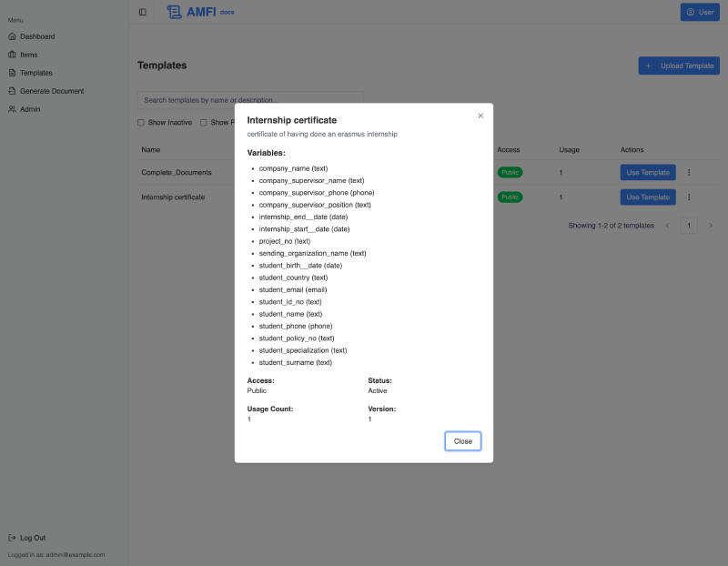This screenshot has height=566, width=728.
Task: Select internship_end__date (date) variable
Action: [303, 217]
